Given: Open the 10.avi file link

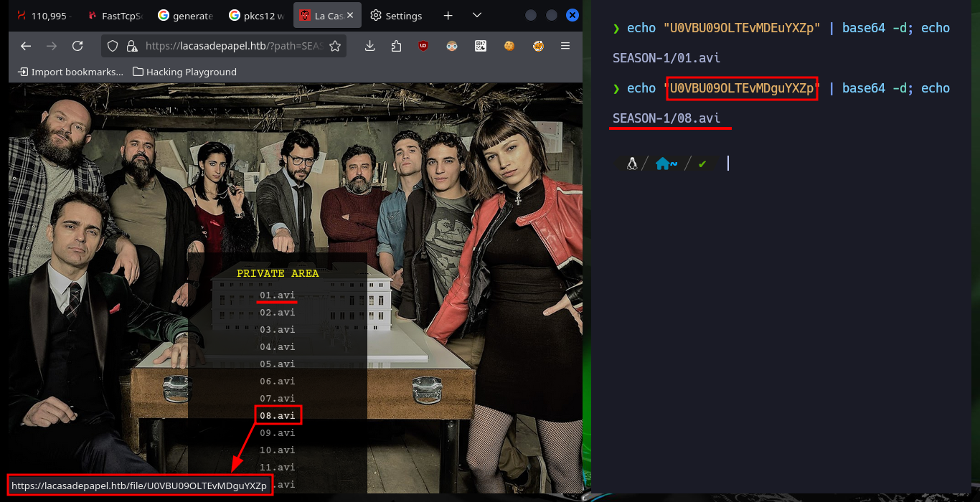Looking at the screenshot, I should [x=277, y=450].
